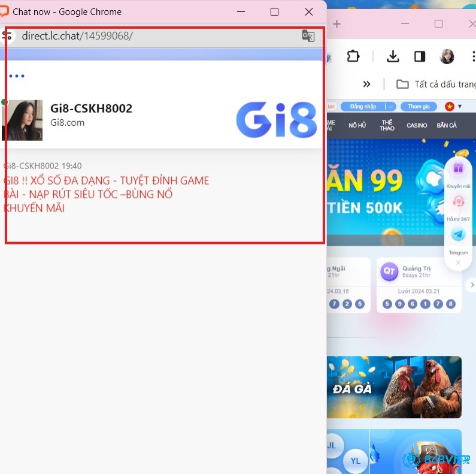Close the floating support widget with X
The height and width of the screenshot is (474, 476).
click(458, 263)
